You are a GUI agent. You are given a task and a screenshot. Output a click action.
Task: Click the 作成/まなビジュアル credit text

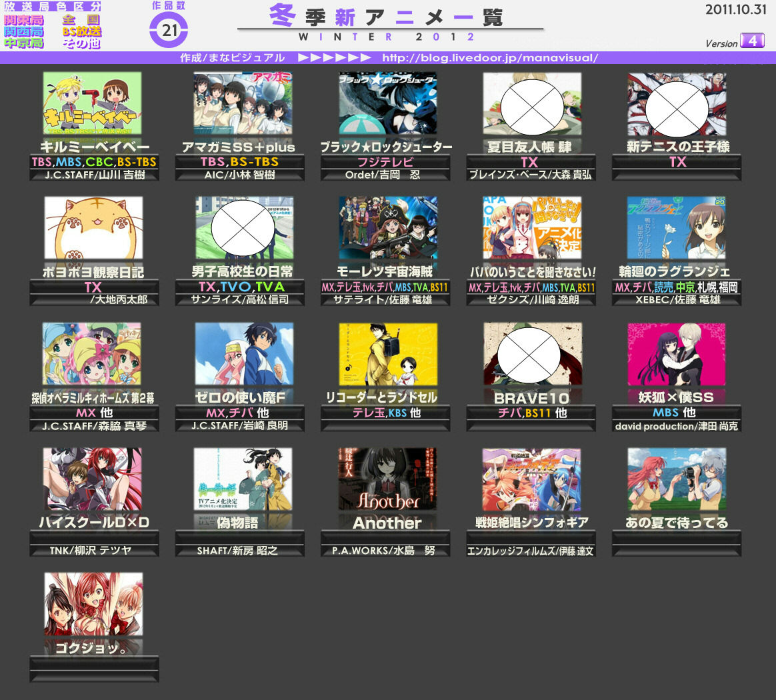[x=233, y=58]
